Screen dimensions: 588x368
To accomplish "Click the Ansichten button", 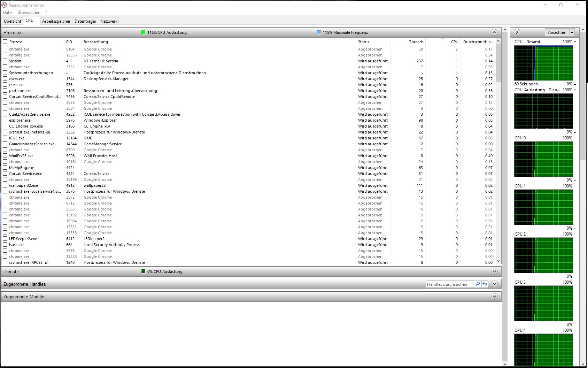I will click(557, 32).
